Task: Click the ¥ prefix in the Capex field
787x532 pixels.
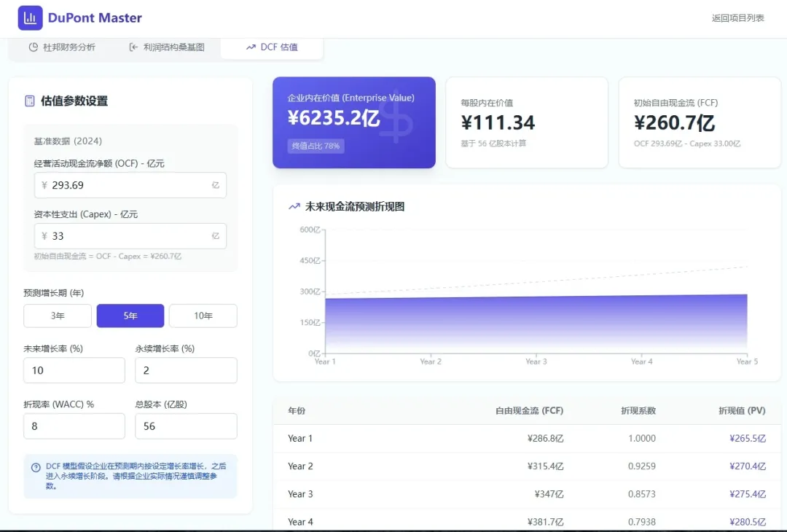Action: [44, 236]
